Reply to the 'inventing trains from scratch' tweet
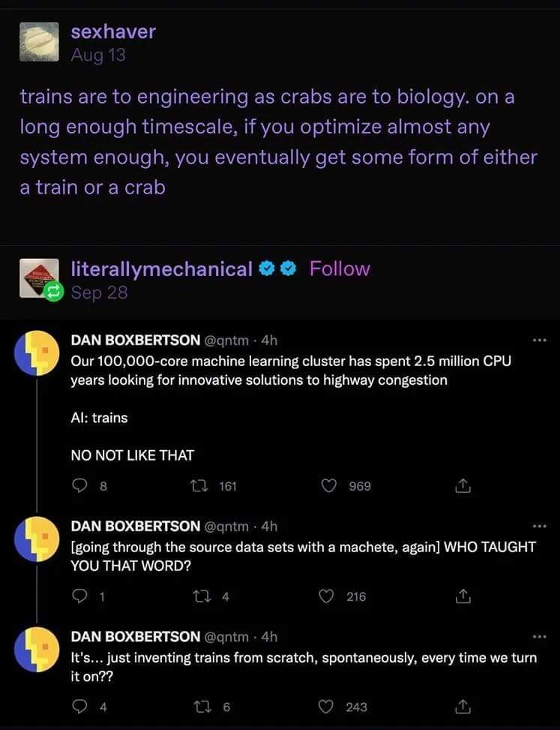The width and height of the screenshot is (560, 730). click(79, 706)
